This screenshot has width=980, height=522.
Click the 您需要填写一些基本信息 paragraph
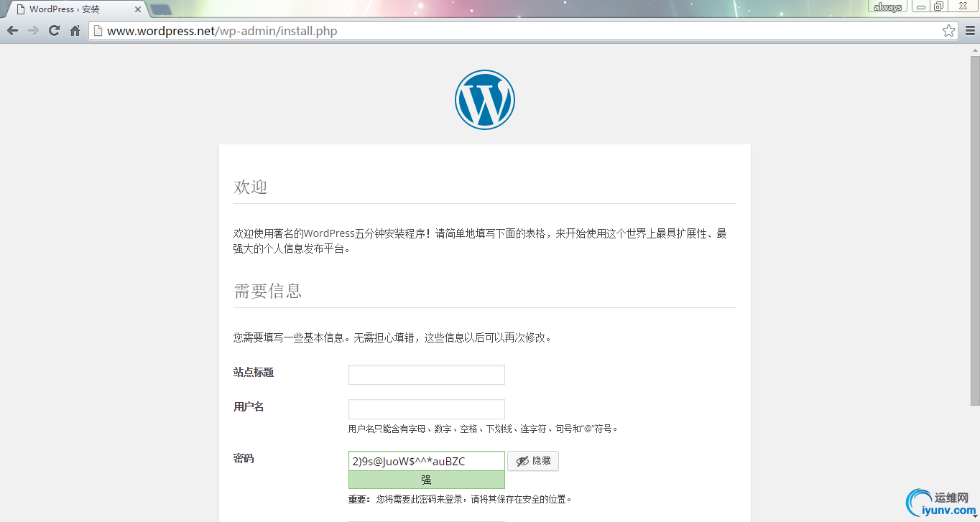[x=392, y=337]
